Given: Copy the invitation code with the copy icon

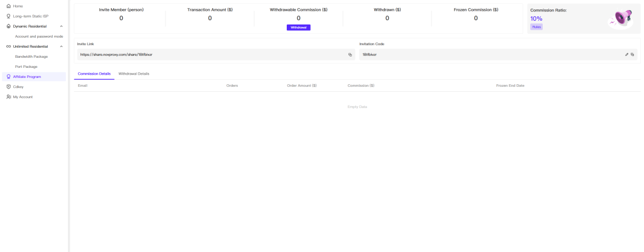Looking at the screenshot, I should click(x=632, y=55).
